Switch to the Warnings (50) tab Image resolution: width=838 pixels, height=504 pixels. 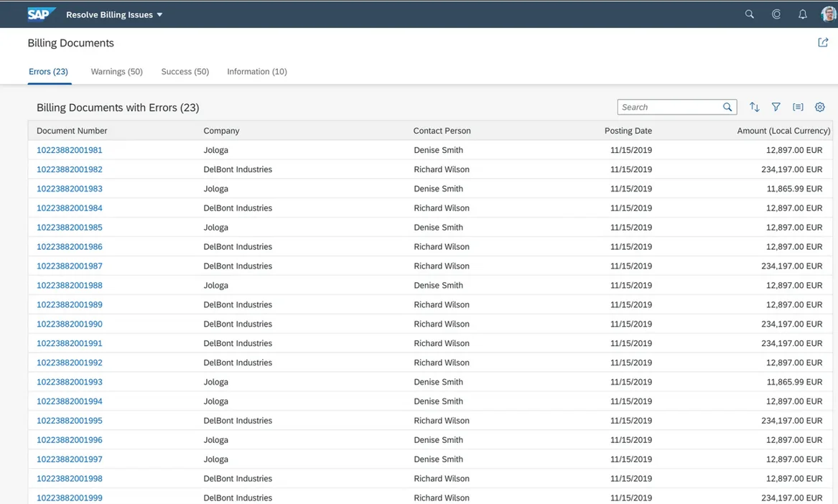[116, 72]
